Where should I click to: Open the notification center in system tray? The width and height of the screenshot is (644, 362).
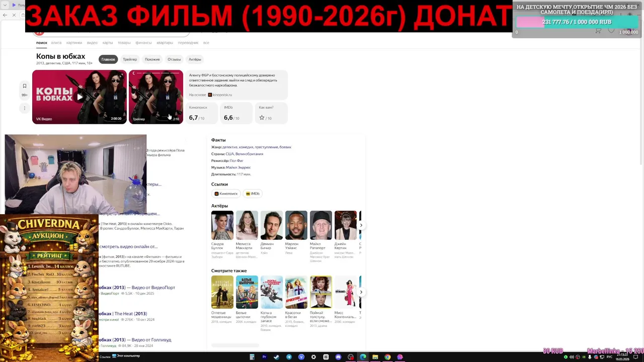635,357
